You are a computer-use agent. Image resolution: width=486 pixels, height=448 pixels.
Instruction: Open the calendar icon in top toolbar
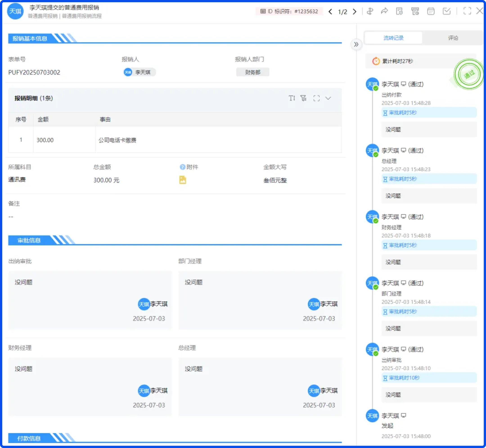click(x=430, y=11)
